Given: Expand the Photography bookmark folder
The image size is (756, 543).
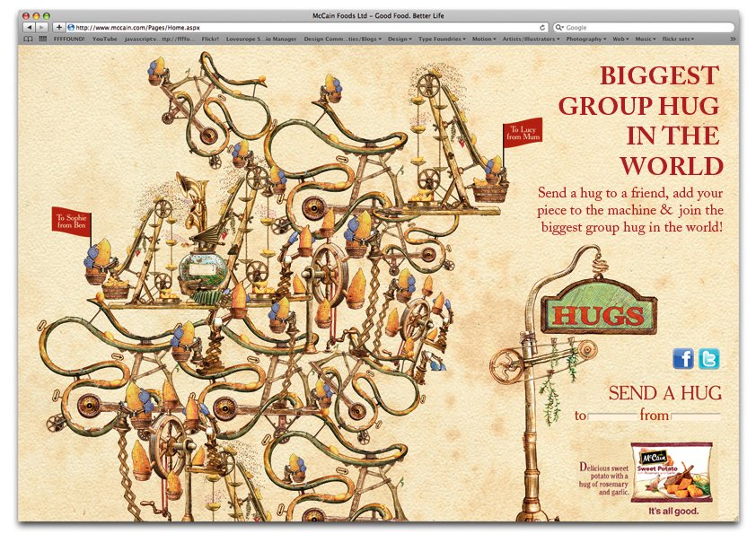Looking at the screenshot, I should tap(585, 39).
